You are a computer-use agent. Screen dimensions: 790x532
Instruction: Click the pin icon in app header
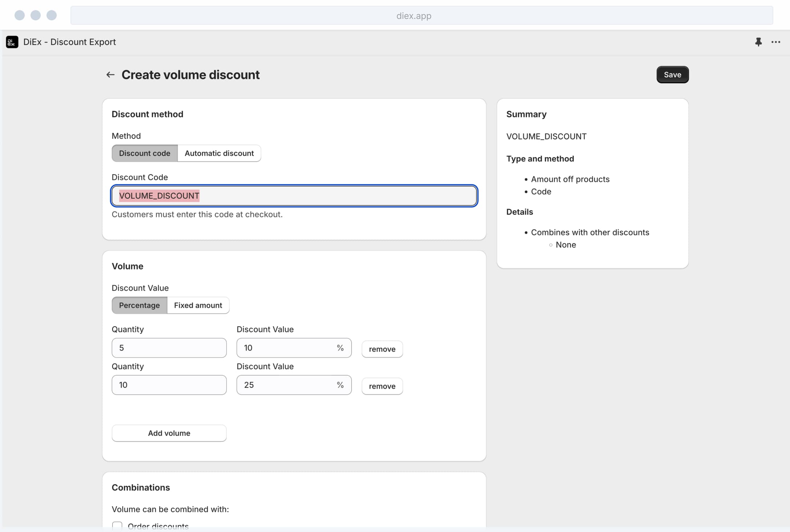pyautogui.click(x=758, y=42)
